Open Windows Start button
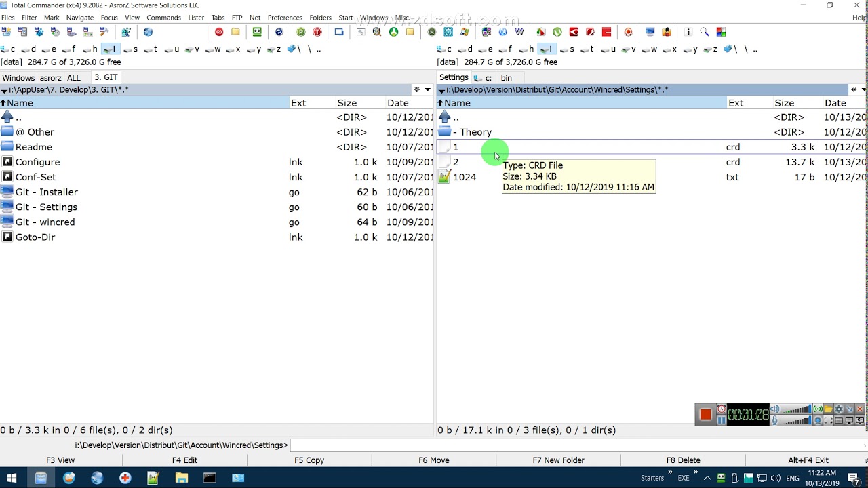The image size is (868, 488). [x=12, y=478]
